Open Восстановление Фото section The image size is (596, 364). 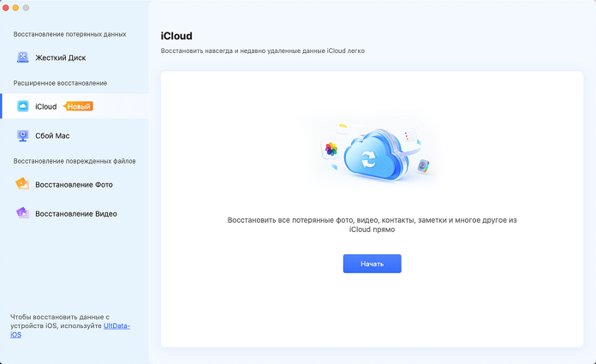(x=74, y=184)
